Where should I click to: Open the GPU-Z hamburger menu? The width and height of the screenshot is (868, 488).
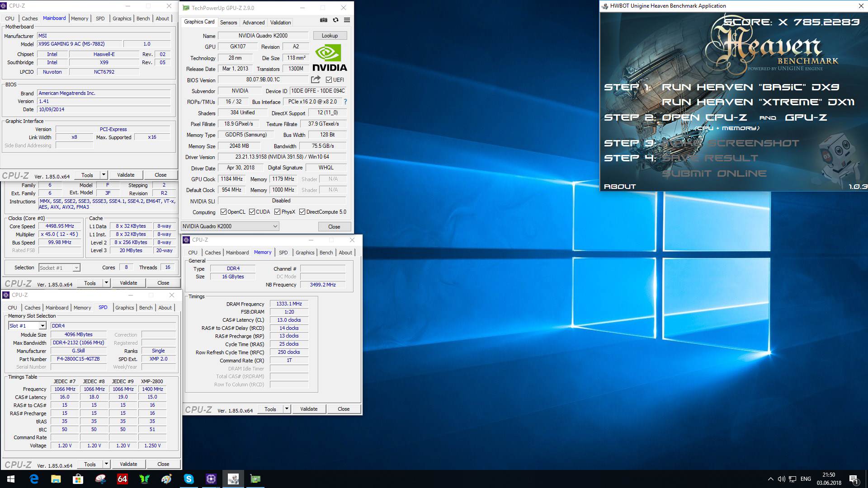(x=347, y=20)
